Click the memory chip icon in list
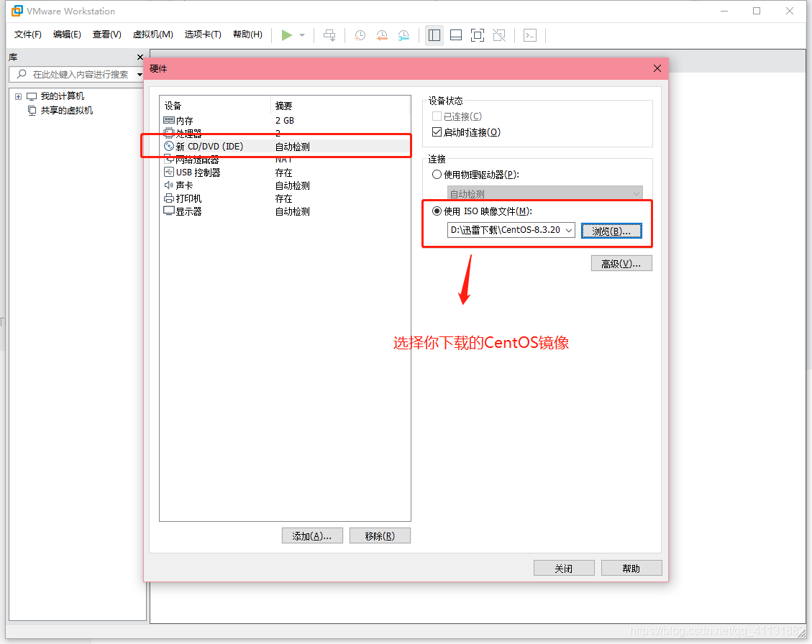 tap(169, 121)
